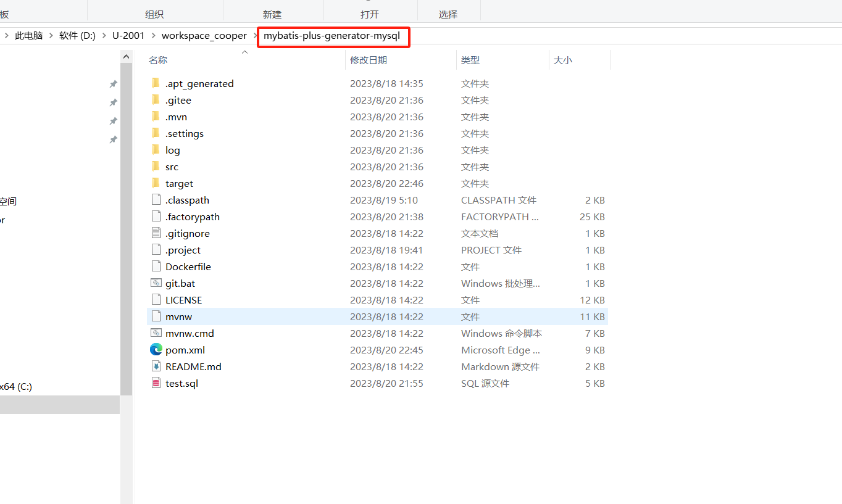Select x64 (C:) drive in navigation pane

[16, 387]
